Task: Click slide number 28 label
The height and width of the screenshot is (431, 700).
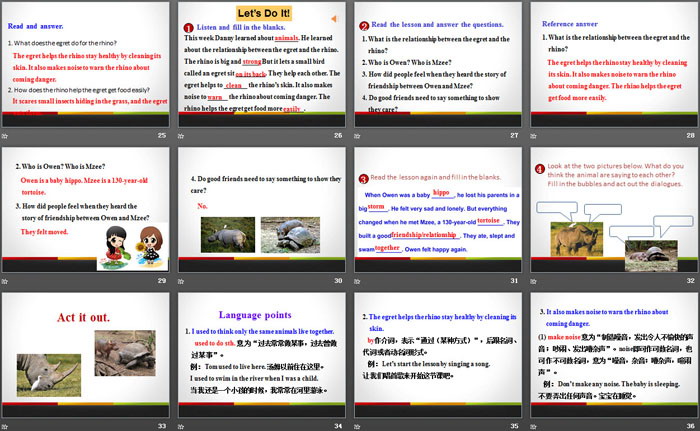Action: click(x=690, y=135)
